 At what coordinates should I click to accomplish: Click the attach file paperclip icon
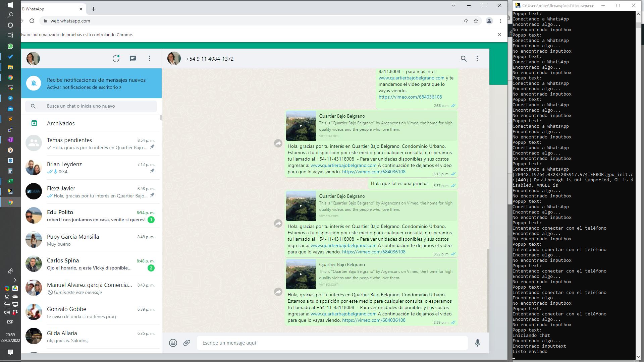(x=187, y=343)
